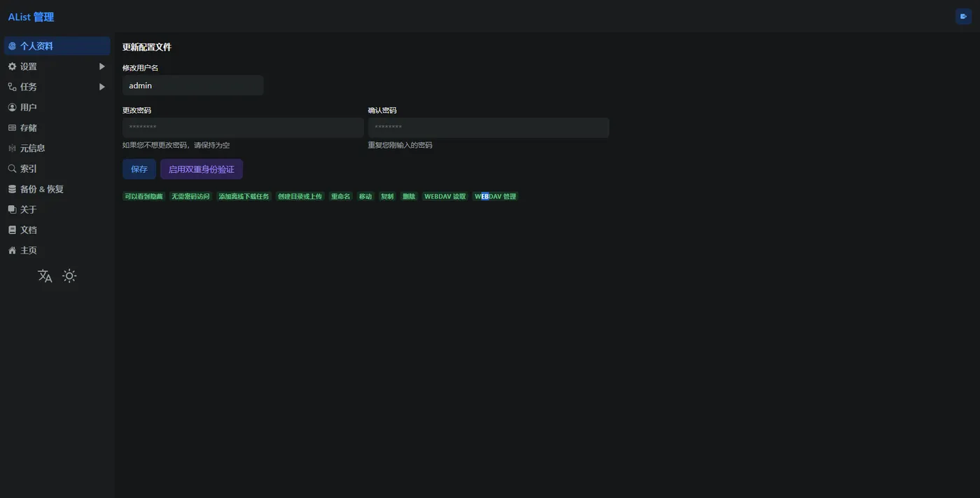
Task: Click the 元信息 icon in sidebar
Action: click(12, 148)
